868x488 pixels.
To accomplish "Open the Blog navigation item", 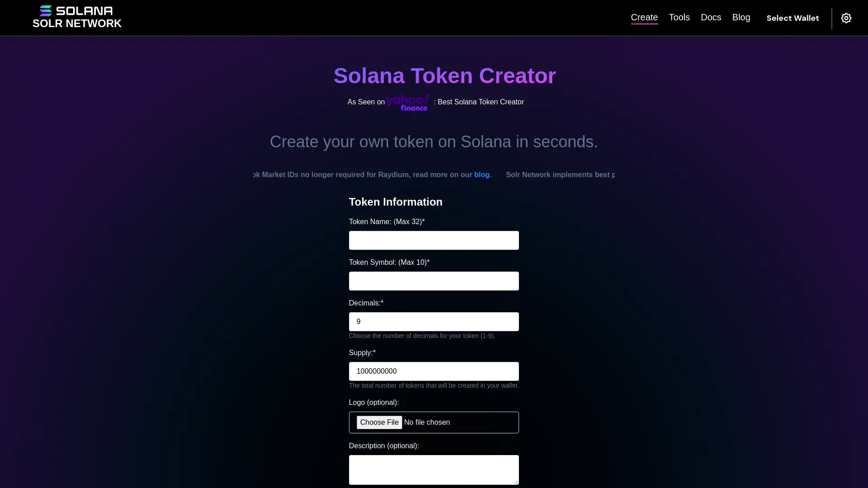I will (741, 17).
